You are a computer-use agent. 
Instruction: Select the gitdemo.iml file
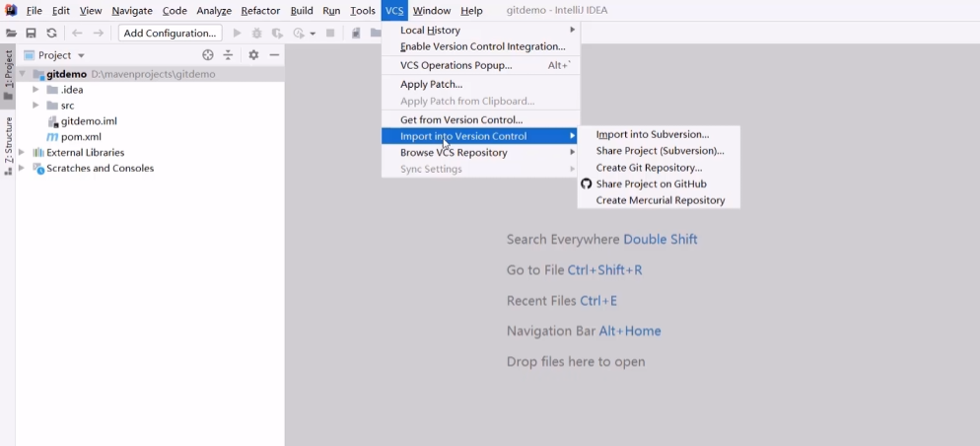tap(89, 121)
